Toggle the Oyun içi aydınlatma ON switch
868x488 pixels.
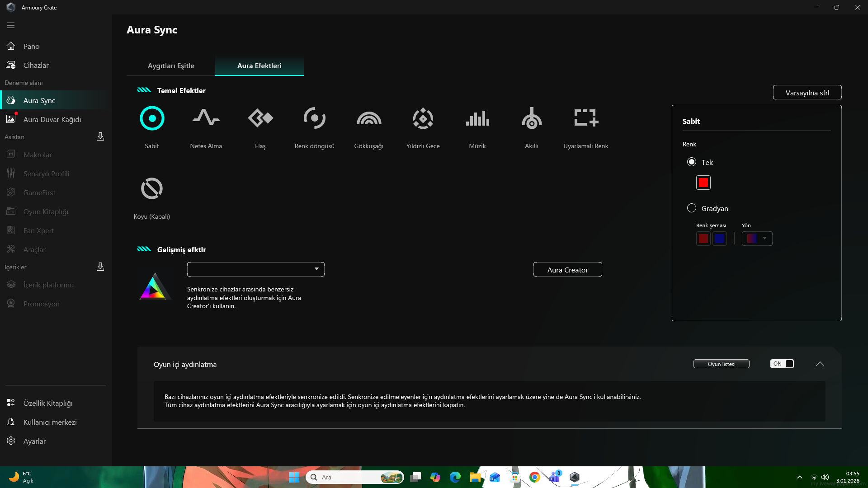(782, 364)
